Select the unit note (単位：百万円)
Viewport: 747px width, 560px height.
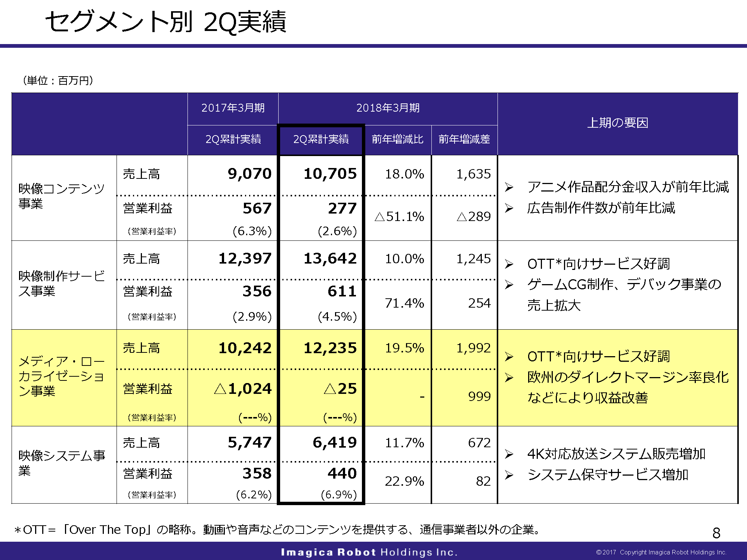[58, 80]
